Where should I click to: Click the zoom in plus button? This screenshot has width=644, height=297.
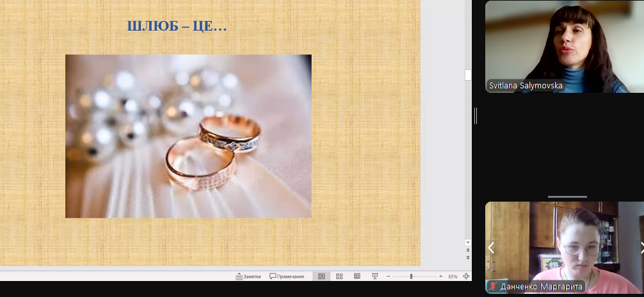[440, 277]
